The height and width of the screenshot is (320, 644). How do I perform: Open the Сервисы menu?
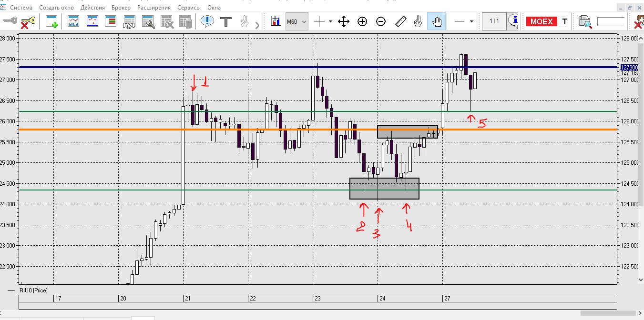tap(189, 8)
